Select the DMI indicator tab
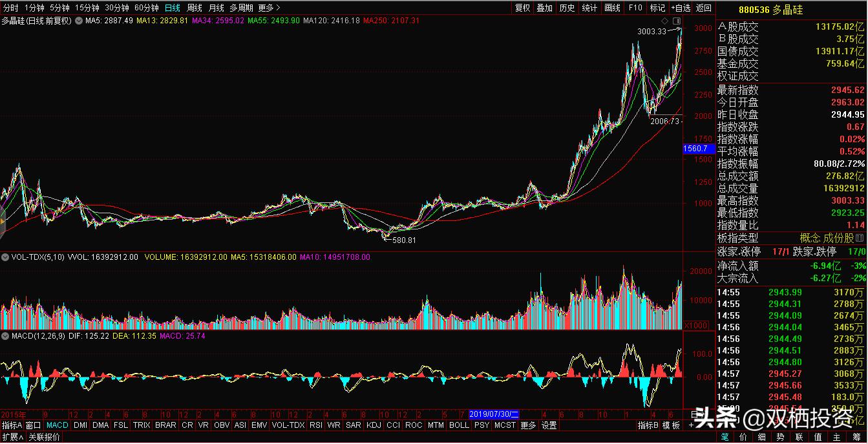Image resolution: width=868 pixels, height=444 pixels. pyautogui.click(x=81, y=425)
